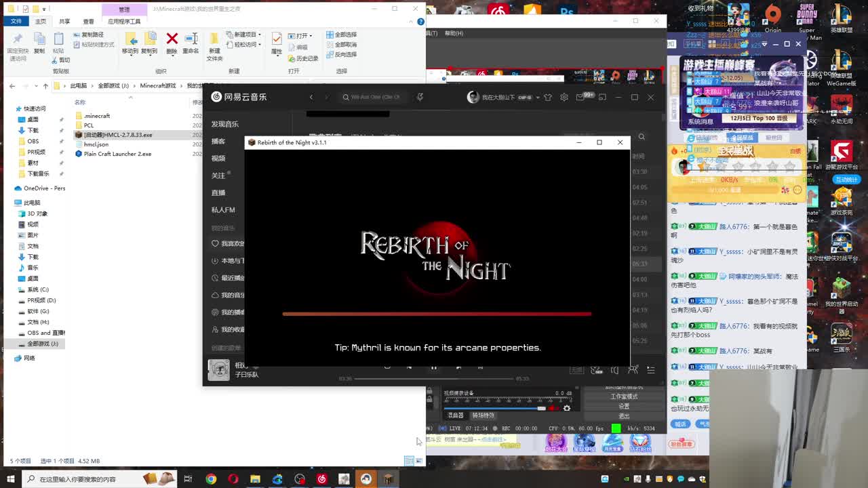Switch Explorer to details view
The width and height of the screenshot is (868, 488).
pyautogui.click(x=409, y=461)
